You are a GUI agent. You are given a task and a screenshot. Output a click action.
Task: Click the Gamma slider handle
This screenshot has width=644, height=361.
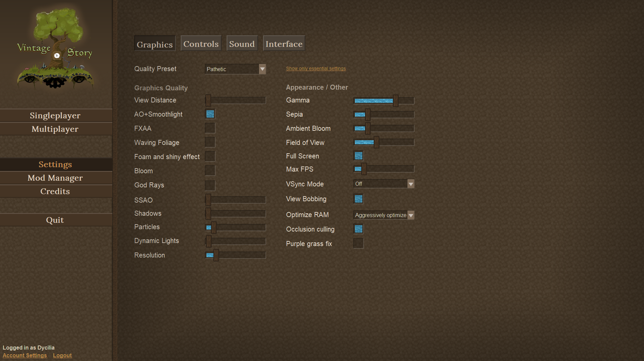click(396, 100)
